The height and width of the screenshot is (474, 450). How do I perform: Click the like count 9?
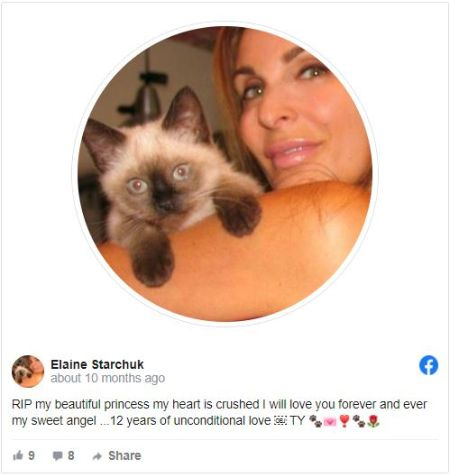[31, 455]
